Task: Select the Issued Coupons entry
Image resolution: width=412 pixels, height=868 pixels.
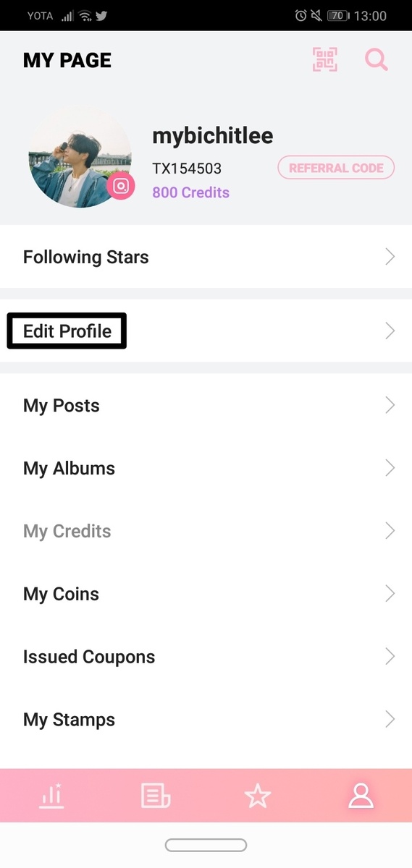Action: click(206, 657)
